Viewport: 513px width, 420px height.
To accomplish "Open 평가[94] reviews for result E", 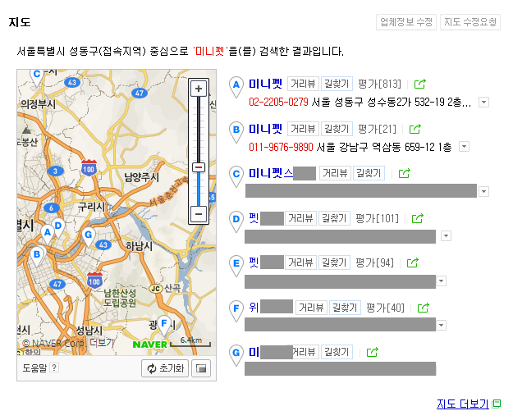I will pyautogui.click(x=374, y=262).
